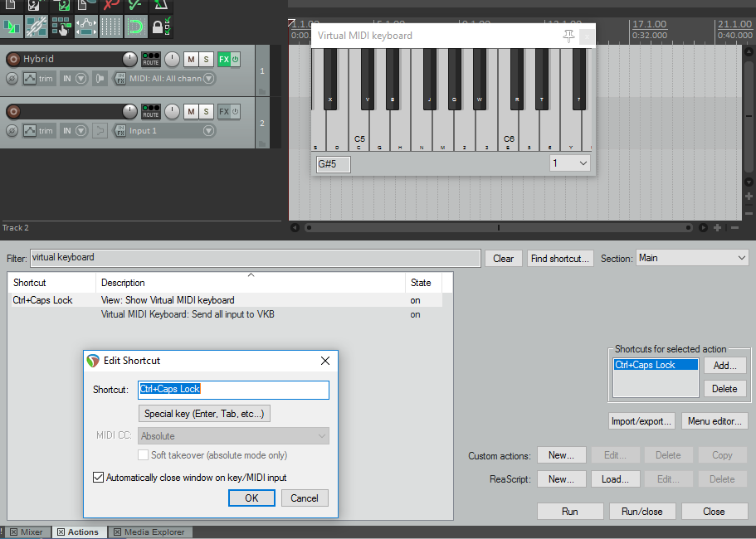756x539 pixels.
Task: Solo the Hybrid track
Action: 206,59
